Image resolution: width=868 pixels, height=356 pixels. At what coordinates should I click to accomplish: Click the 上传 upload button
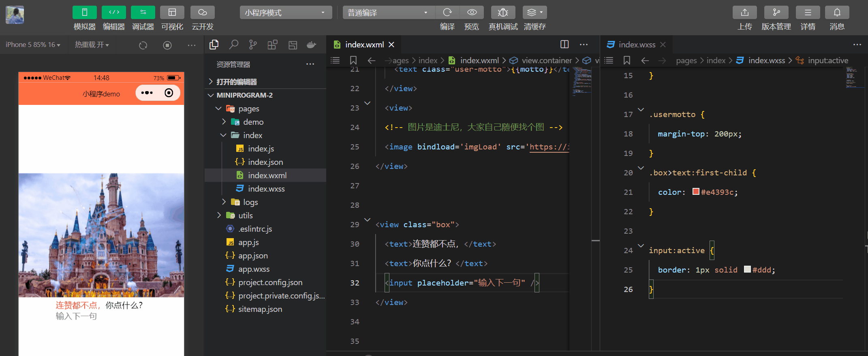(745, 13)
